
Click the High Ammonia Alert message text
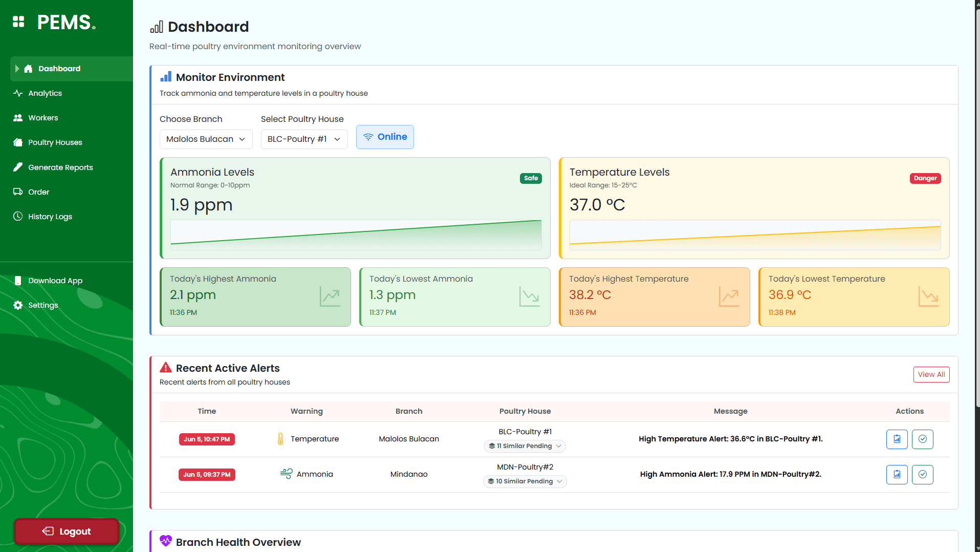[x=730, y=474]
